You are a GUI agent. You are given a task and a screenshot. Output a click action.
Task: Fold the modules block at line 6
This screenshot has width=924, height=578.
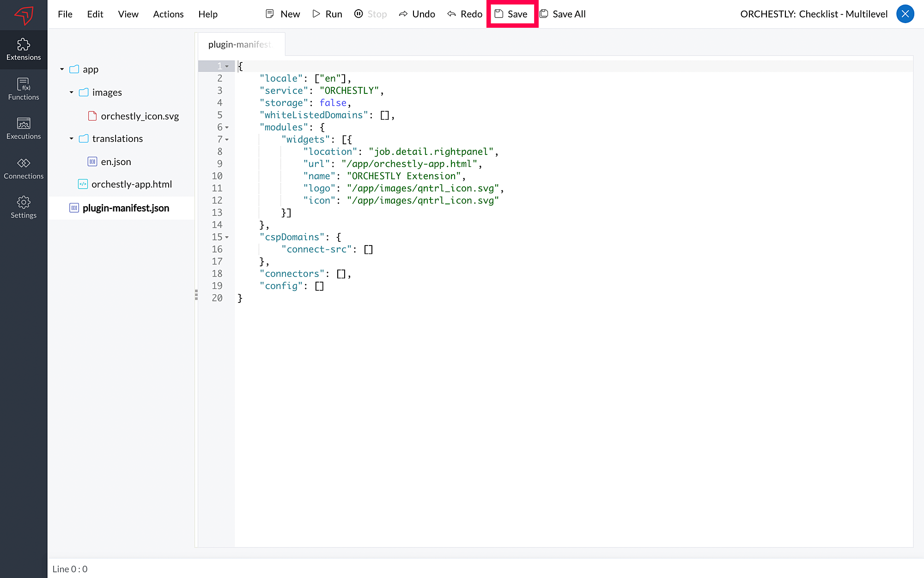coord(227,128)
